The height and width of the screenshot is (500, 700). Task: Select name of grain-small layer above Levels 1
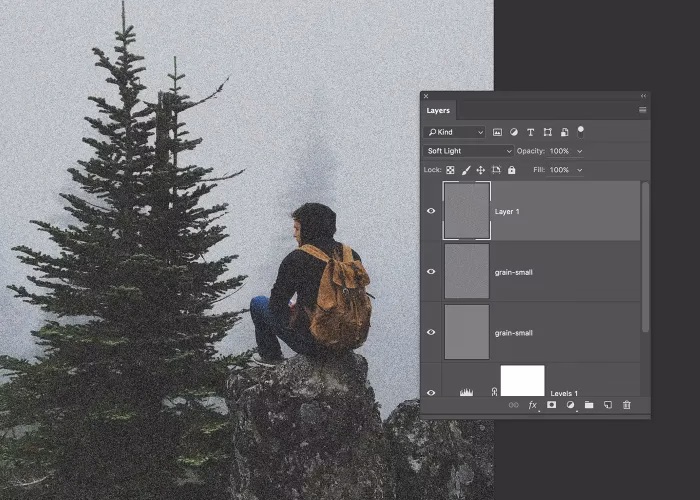pyautogui.click(x=513, y=333)
